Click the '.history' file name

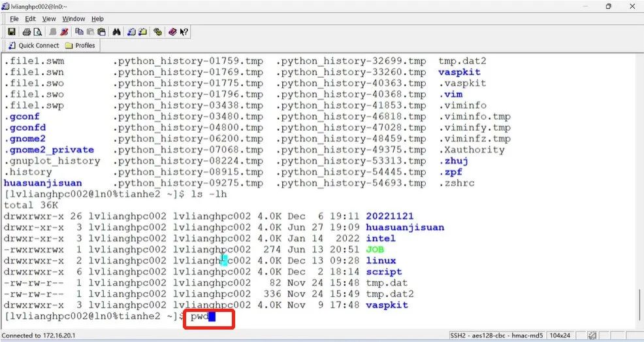[x=28, y=172]
